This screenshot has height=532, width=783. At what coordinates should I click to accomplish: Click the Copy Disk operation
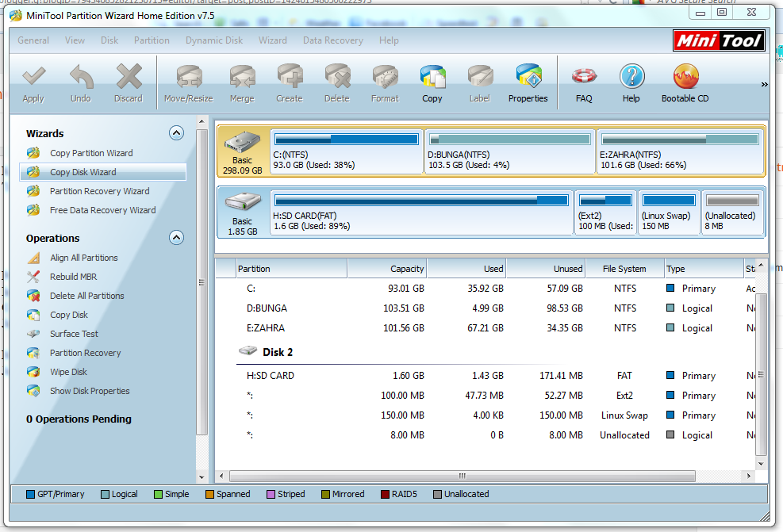coord(69,315)
